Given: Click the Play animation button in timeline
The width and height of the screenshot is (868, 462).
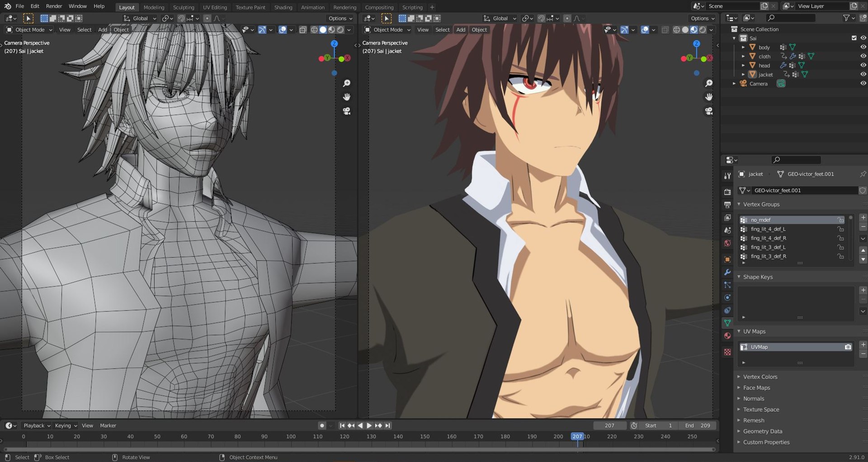Looking at the screenshot, I should 369,425.
